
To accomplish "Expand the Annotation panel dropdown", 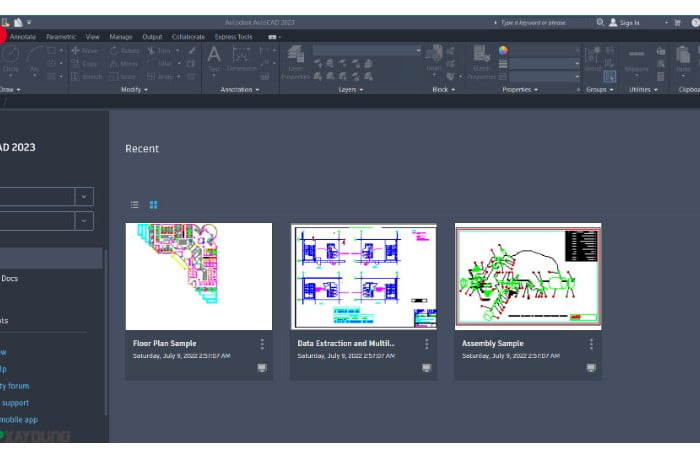I will click(240, 89).
